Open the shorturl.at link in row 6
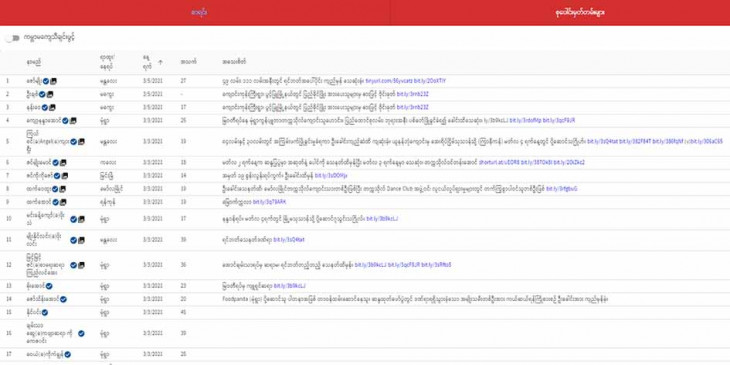 pos(499,162)
